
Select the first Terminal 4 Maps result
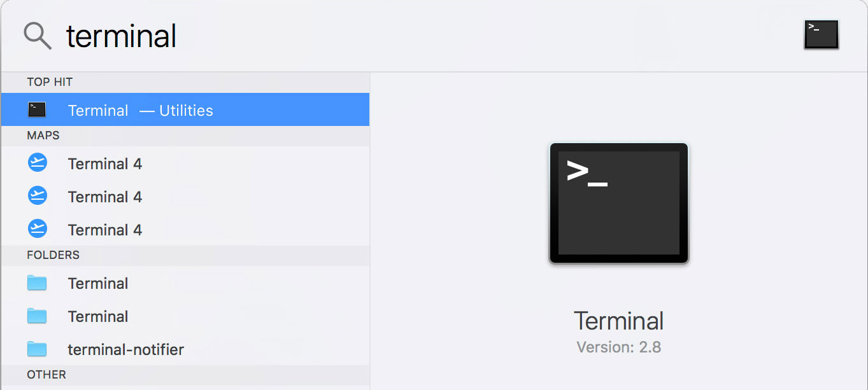coord(105,163)
